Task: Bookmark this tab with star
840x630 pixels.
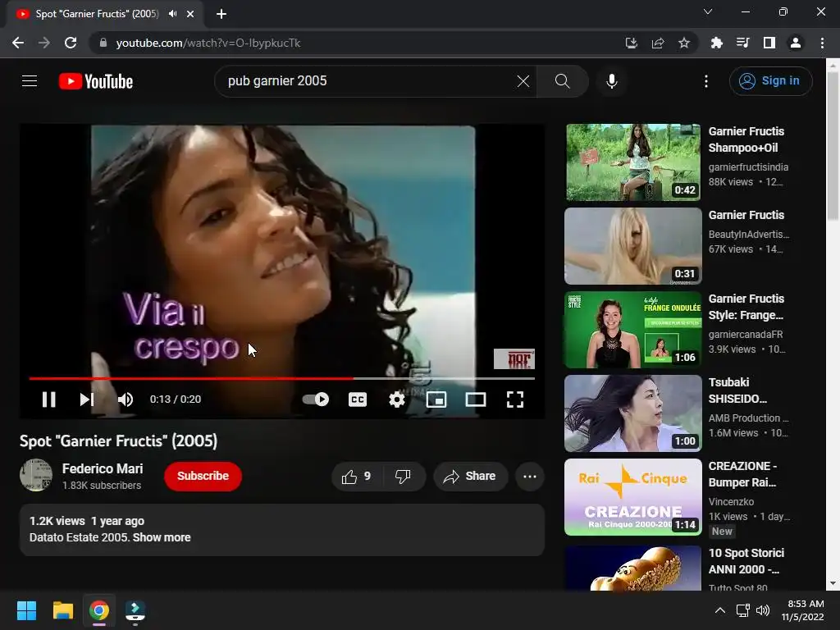Action: (684, 43)
